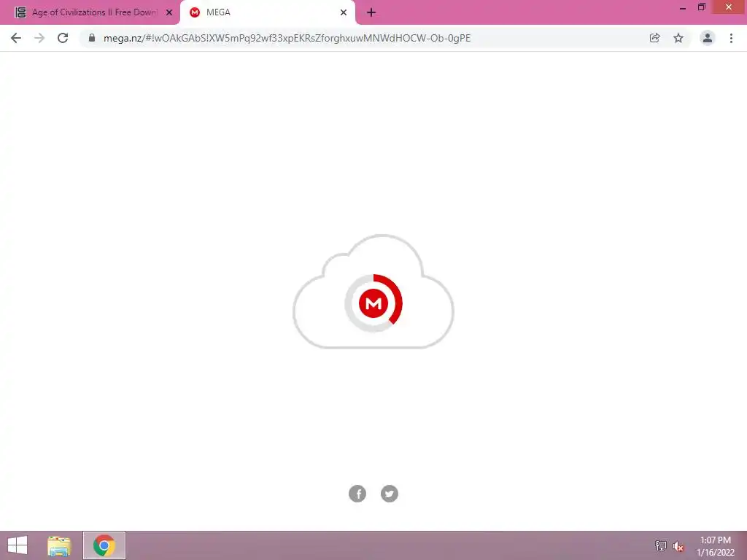Restore down the Chrome window
The image size is (747, 560).
point(701,7)
